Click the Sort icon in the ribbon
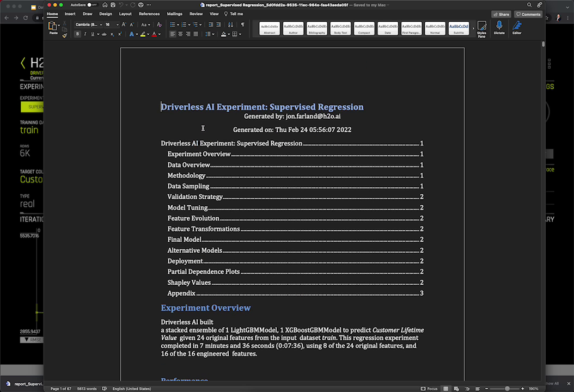Screen dimensions: 574x392 (230, 24)
